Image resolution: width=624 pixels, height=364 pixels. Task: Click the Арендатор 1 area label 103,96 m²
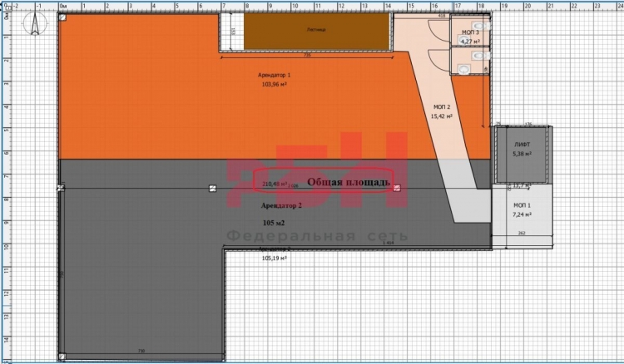(x=275, y=84)
